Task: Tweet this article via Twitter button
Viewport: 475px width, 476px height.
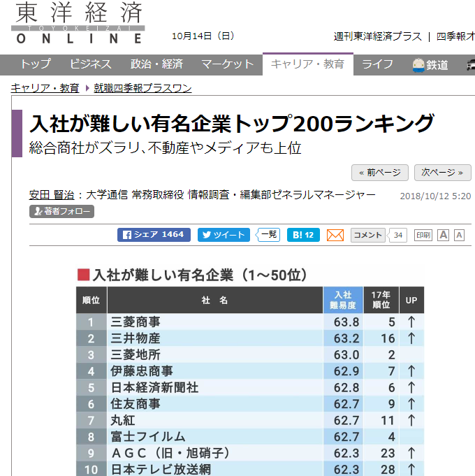Action: pyautogui.click(x=224, y=235)
